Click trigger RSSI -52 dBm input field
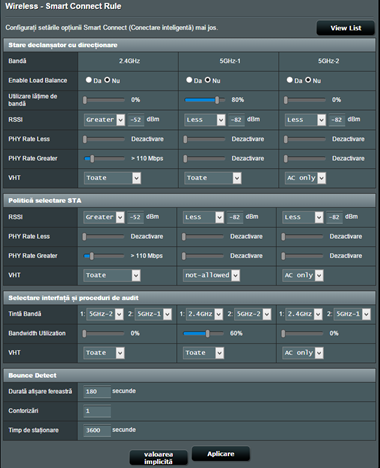Image resolution: width=380 pixels, height=468 pixels. click(x=136, y=120)
